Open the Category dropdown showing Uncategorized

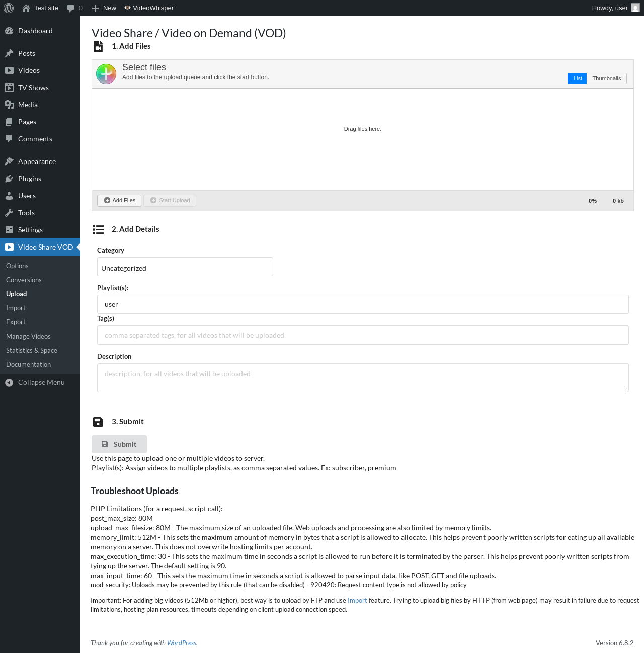pyautogui.click(x=185, y=267)
